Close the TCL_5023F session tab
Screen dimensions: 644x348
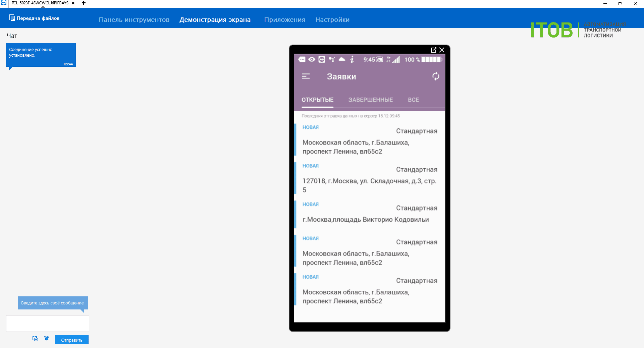point(73,3)
